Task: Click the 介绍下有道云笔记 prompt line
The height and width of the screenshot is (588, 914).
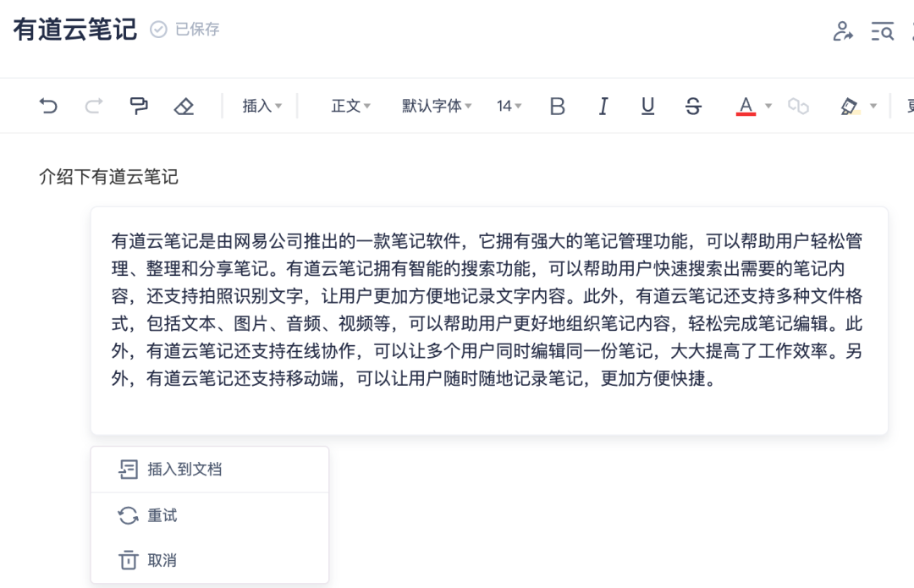Action: tap(108, 177)
